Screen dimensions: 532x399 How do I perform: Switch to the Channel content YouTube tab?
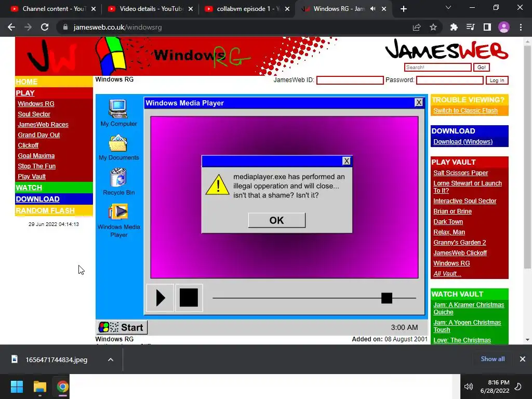tap(54, 9)
